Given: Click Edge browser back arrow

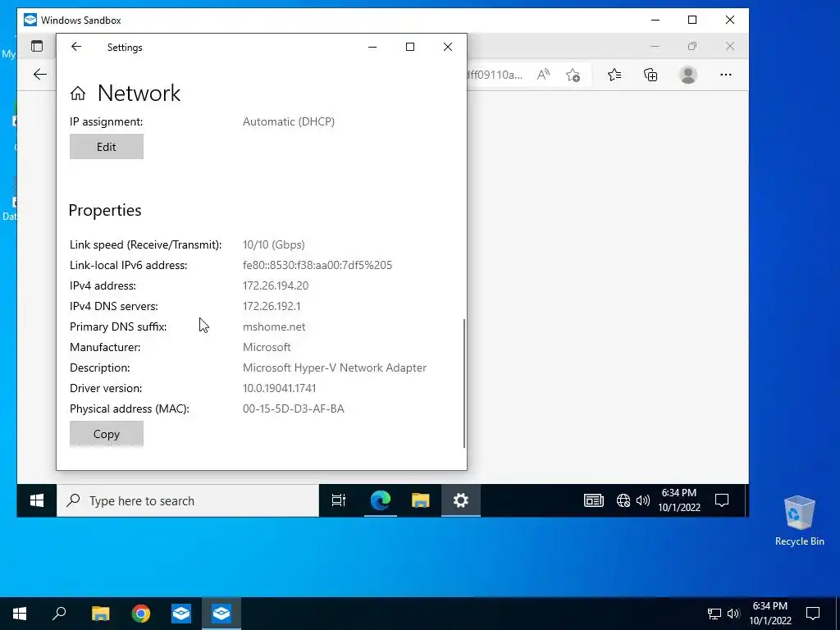Looking at the screenshot, I should tap(40, 75).
